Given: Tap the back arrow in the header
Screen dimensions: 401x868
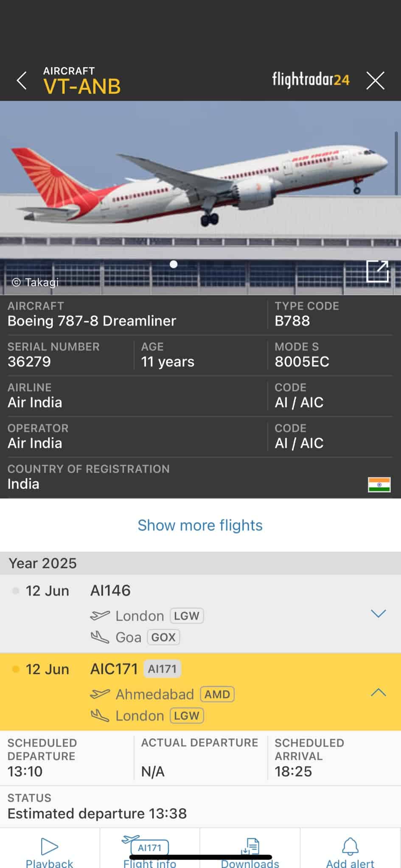Looking at the screenshot, I should (22, 81).
